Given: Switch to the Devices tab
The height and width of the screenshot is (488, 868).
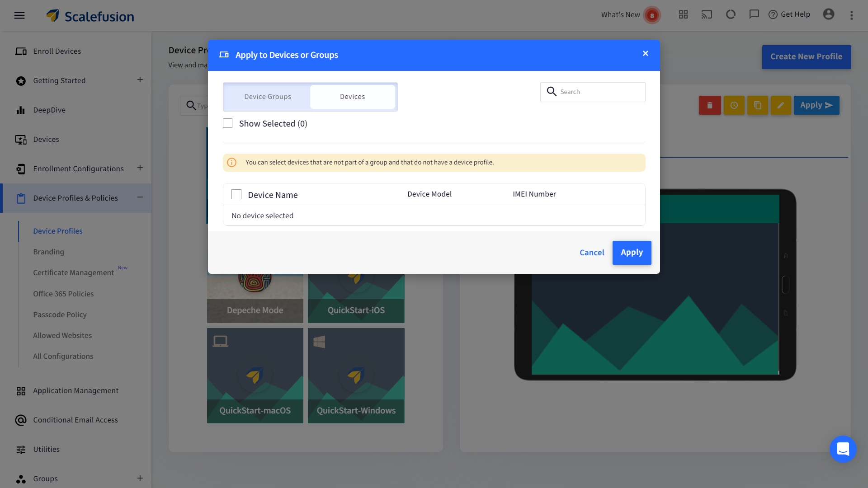Looking at the screenshot, I should [353, 97].
